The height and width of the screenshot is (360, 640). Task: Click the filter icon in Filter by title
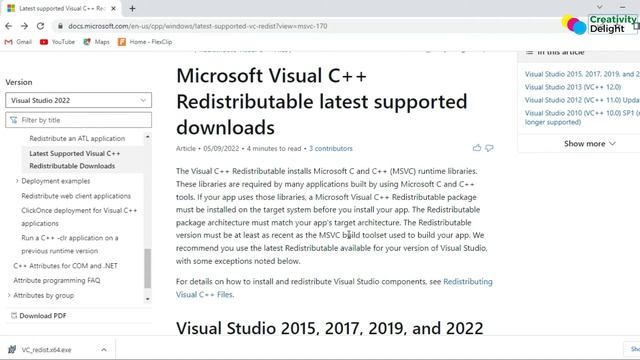coord(13,120)
